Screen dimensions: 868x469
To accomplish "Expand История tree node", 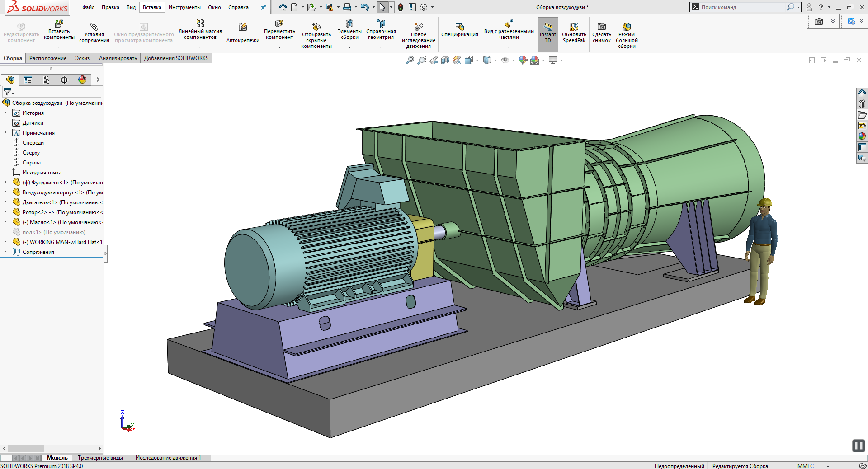I will pos(5,113).
